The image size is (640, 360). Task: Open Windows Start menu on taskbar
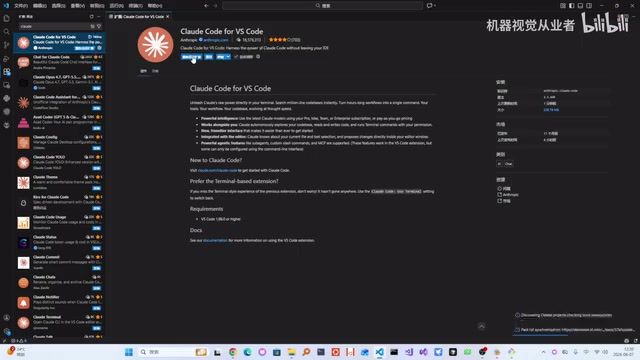(129, 352)
